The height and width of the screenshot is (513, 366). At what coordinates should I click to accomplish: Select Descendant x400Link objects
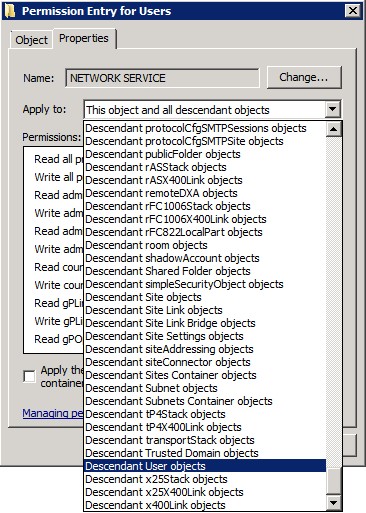[x=205, y=505]
